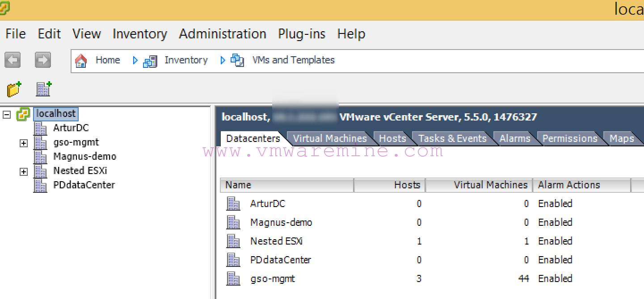Select the Datacenters tab

pyautogui.click(x=253, y=139)
